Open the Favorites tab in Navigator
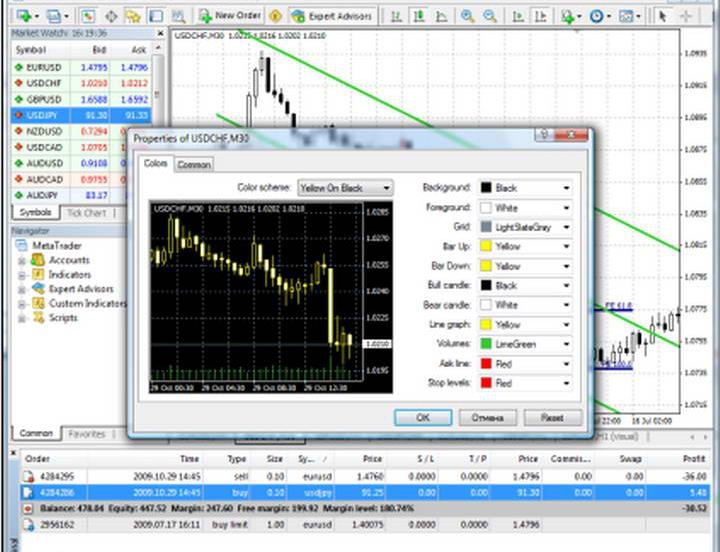The height and width of the screenshot is (552, 720). 87,434
